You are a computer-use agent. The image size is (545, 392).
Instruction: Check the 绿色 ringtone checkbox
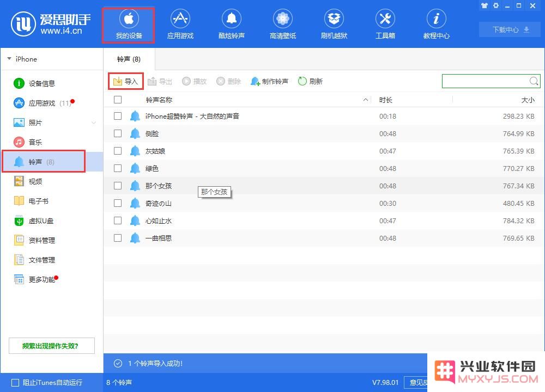[x=118, y=168]
